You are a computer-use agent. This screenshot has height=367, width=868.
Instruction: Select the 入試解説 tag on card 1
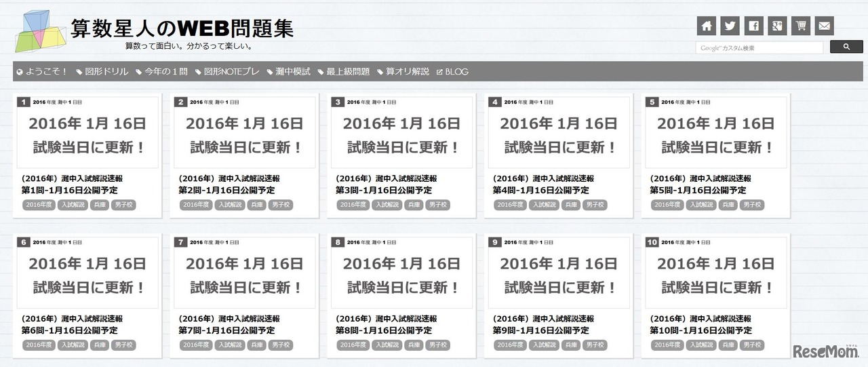73,205
